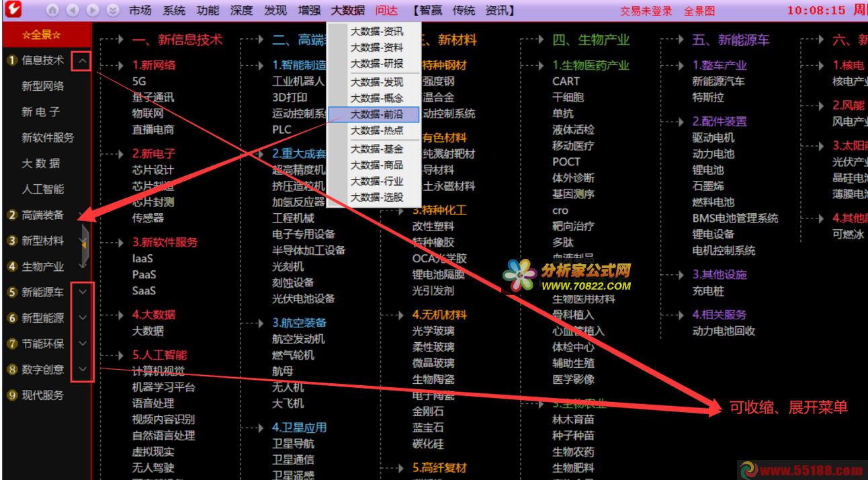Click 量子通讯 in the map
Image resolution: width=868 pixels, height=480 pixels.
click(x=153, y=97)
